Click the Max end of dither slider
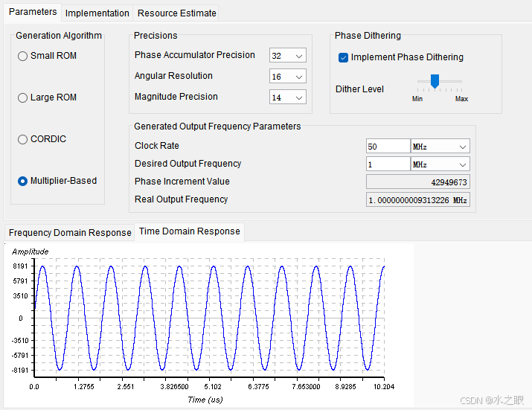This screenshot has width=532, height=410. 461,99
